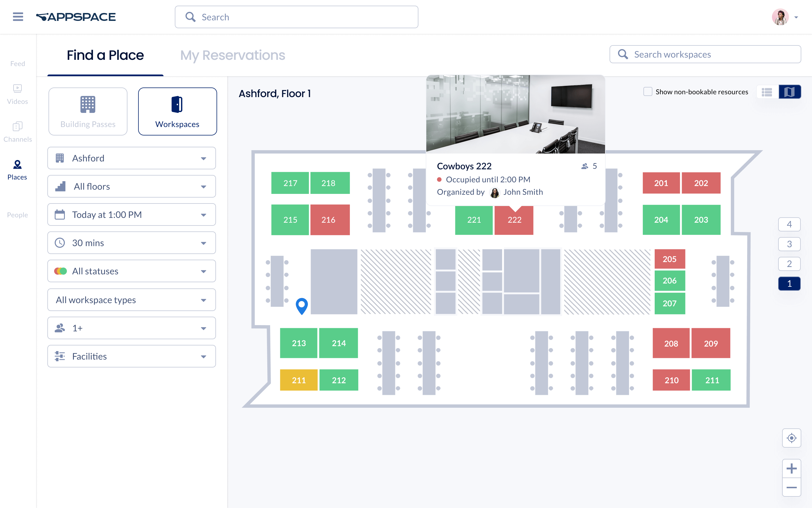This screenshot has width=812, height=508.
Task: Open the All floors dropdown
Action: (132, 187)
